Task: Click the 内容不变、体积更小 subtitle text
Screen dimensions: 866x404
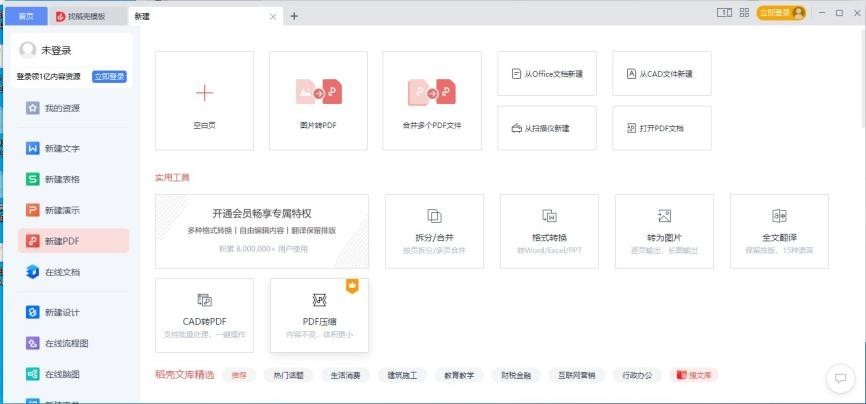Action: point(319,334)
